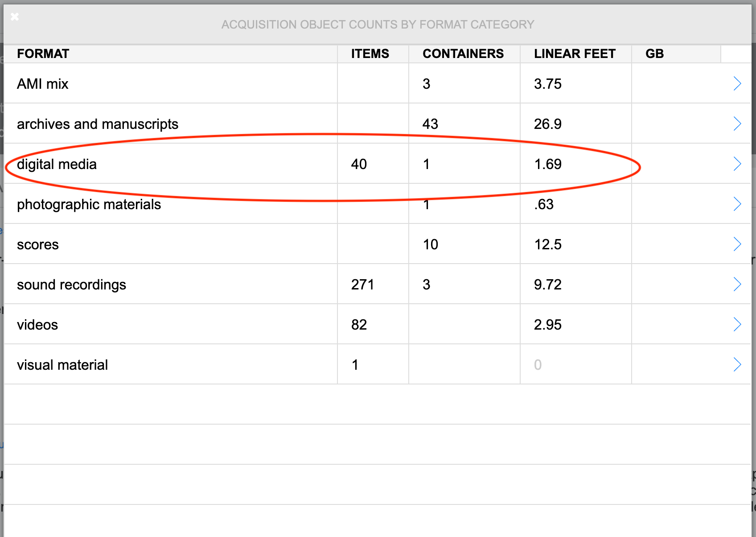Click items value 40 for digital media

pos(359,164)
